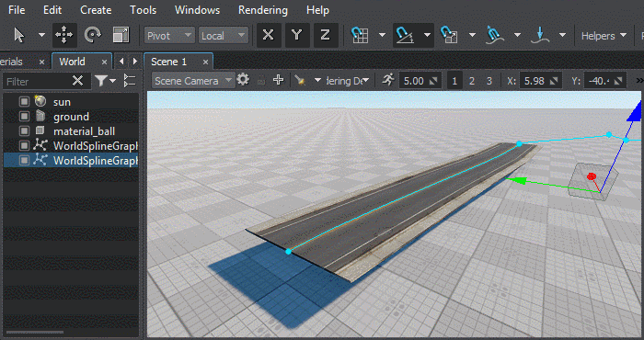
Task: Toggle snap to grid magnet icon
Action: pyautogui.click(x=360, y=35)
